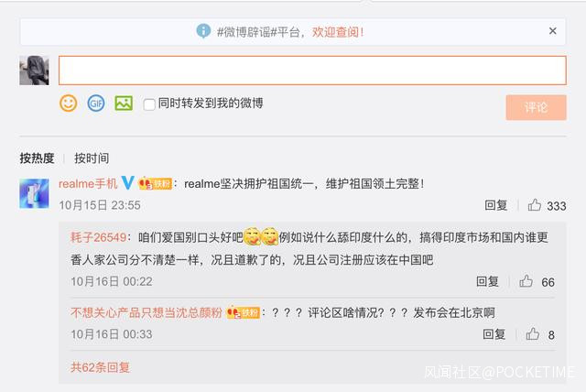The height and width of the screenshot is (392, 586).
Task: Open the emoji picker smiley icon
Action: point(69,103)
